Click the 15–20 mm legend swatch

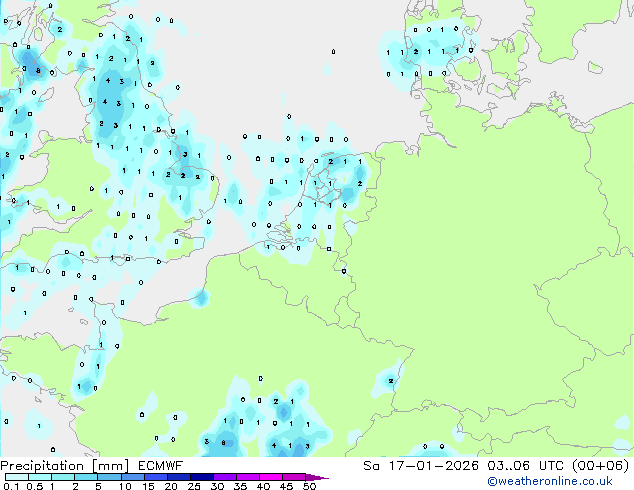(155, 477)
